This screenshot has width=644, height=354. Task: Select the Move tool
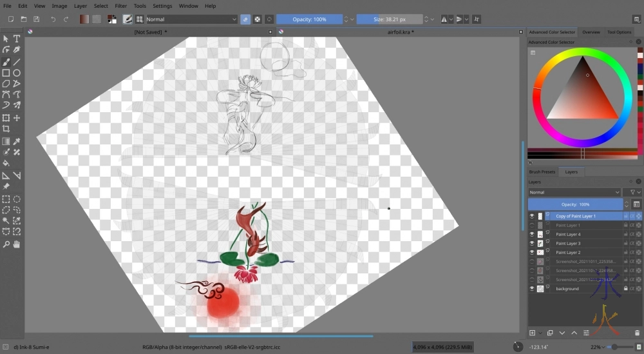tap(17, 118)
